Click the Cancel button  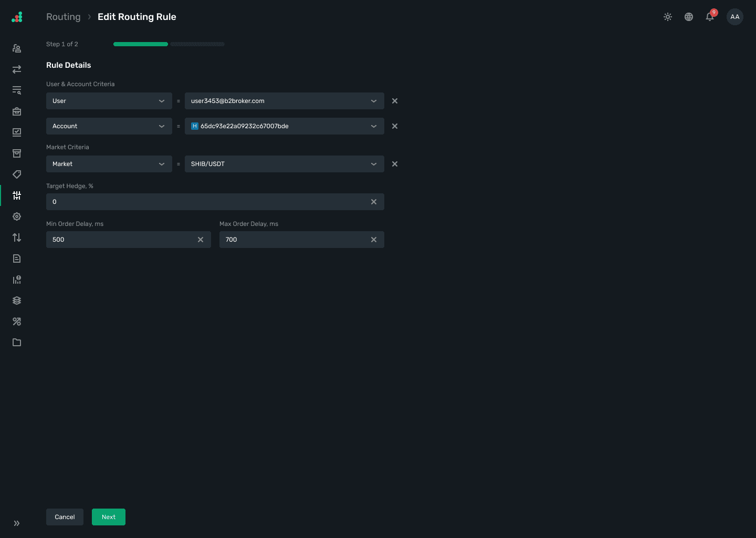click(65, 517)
